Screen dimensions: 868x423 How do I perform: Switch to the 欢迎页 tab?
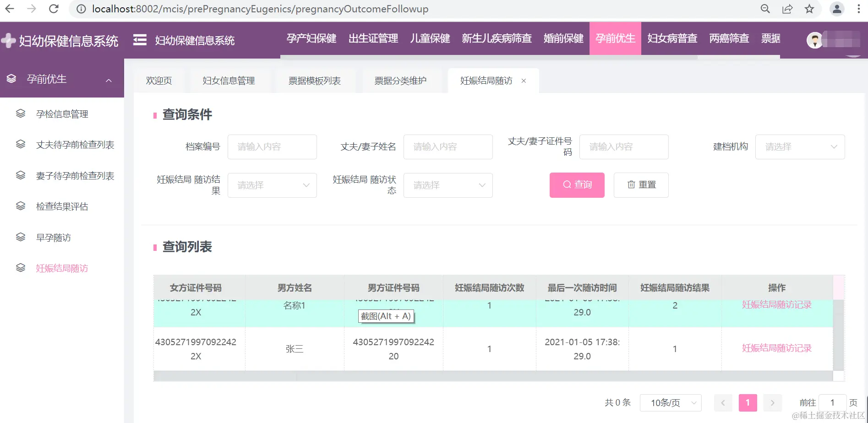coord(159,81)
